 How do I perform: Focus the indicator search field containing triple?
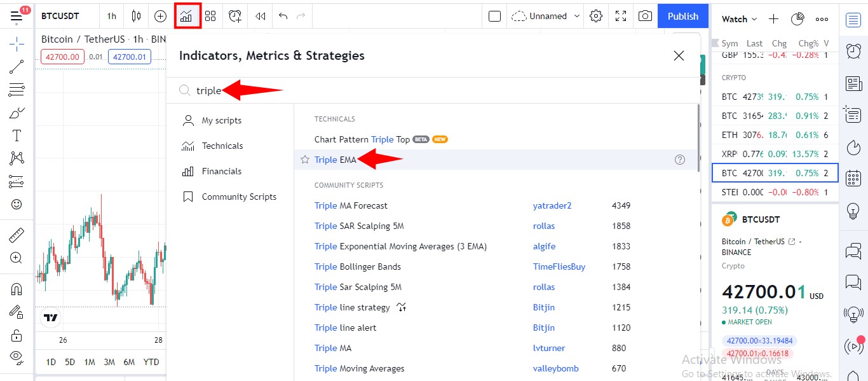tap(432, 90)
